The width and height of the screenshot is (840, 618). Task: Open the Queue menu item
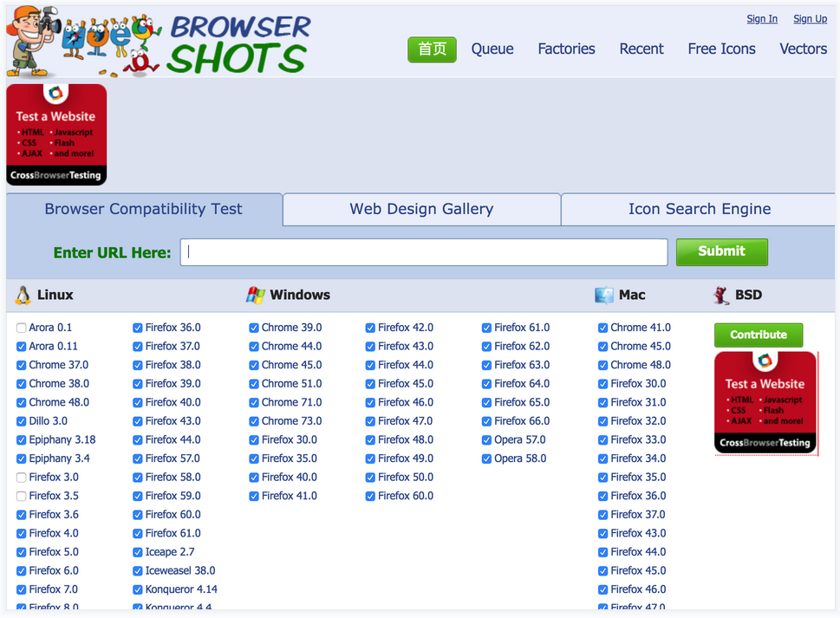(x=492, y=49)
